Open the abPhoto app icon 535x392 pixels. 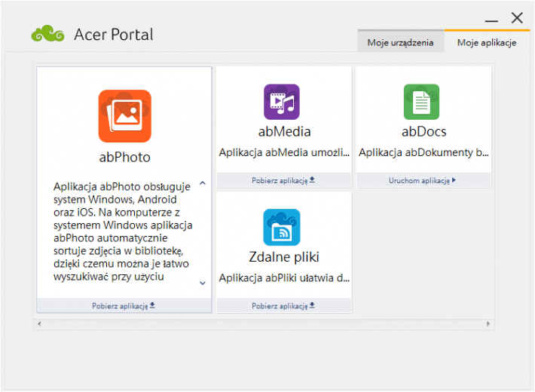(x=124, y=116)
